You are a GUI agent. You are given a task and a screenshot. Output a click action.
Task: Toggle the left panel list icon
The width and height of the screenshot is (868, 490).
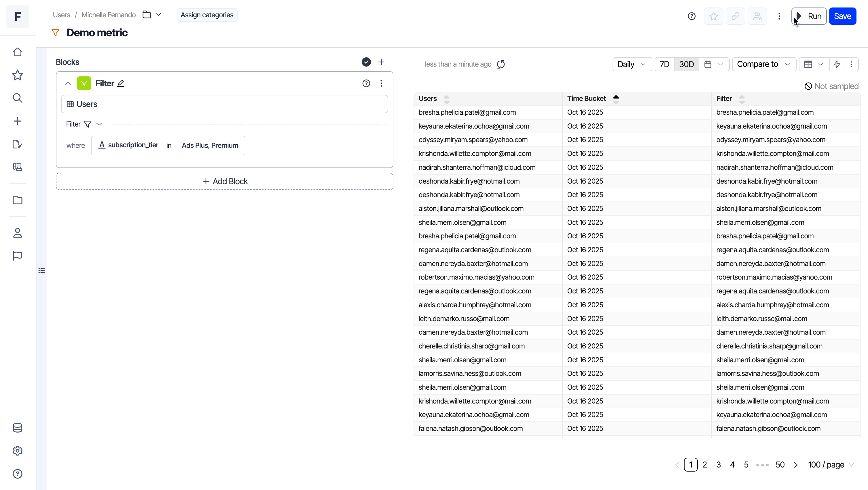click(x=42, y=270)
